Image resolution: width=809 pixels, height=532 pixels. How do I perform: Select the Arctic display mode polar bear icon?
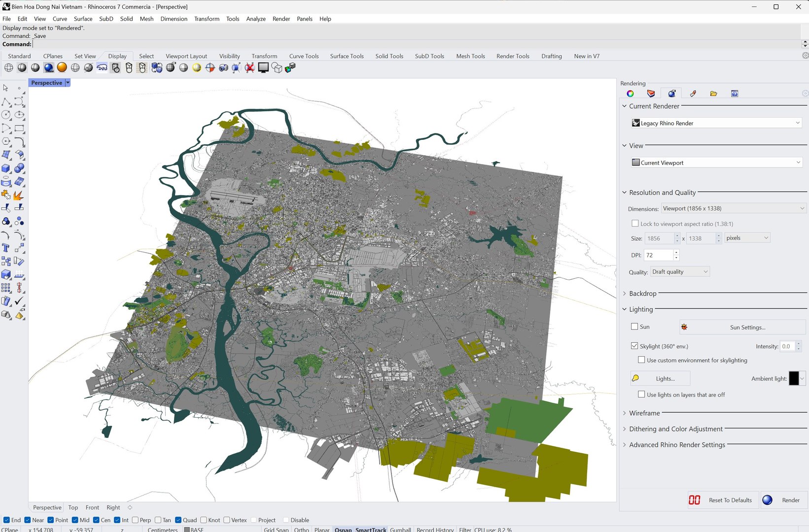pos(102,67)
